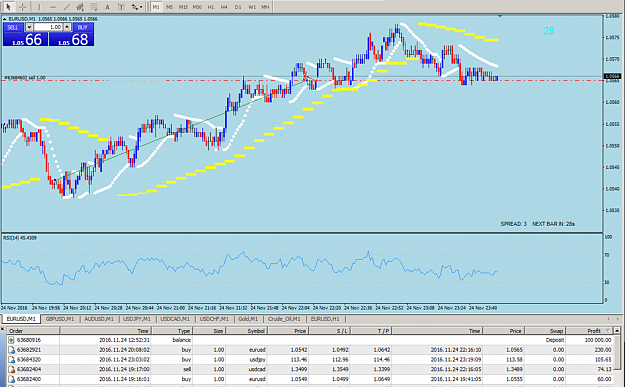Image resolution: width=625 pixels, height=387 pixels.
Task: Click the history list scroll-up arrow
Action: [617, 330]
